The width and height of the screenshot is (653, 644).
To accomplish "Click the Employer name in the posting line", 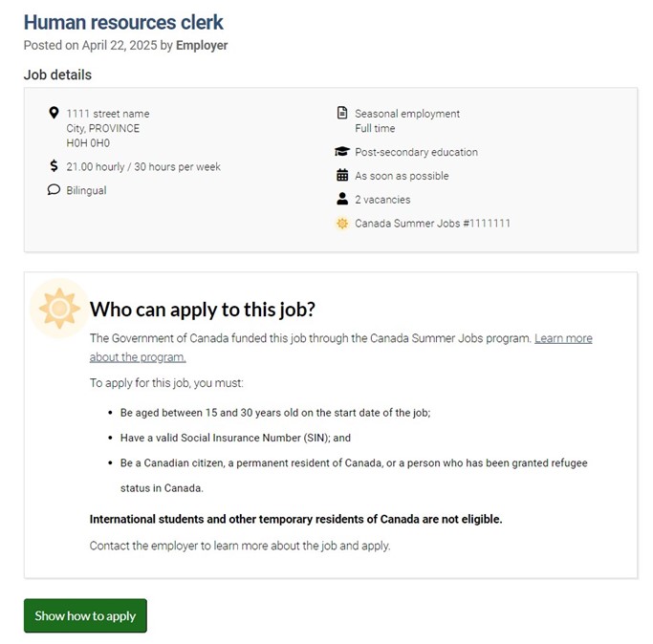I will point(202,45).
